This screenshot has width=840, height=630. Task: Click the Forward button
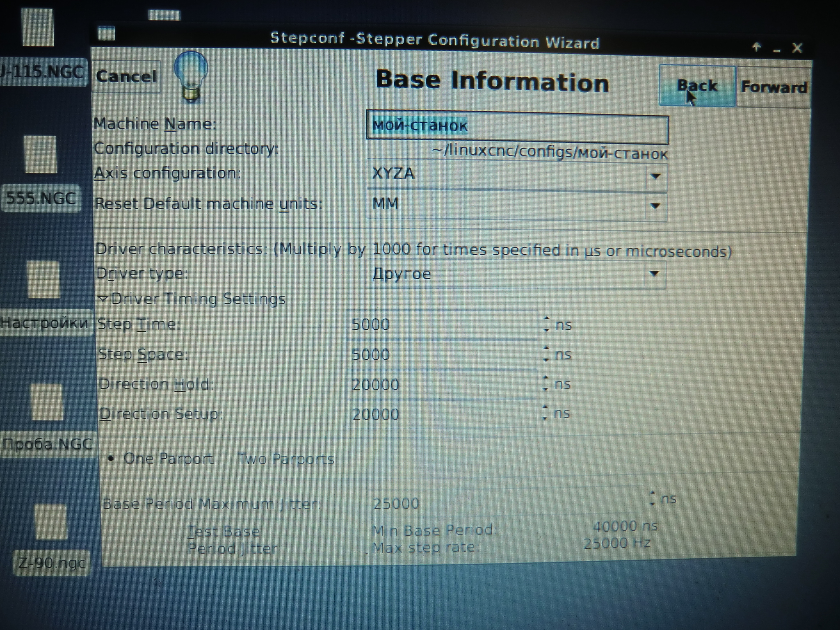coord(774,87)
